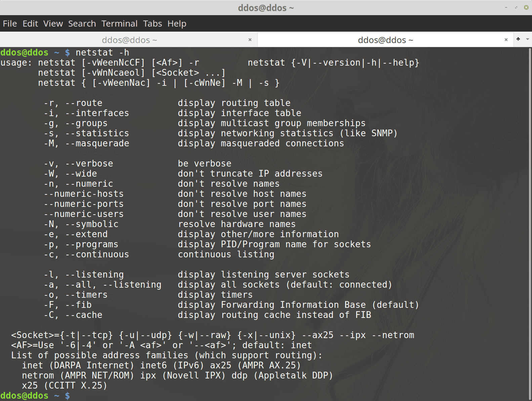This screenshot has height=401, width=532.
Task: Minimize the terminal window
Action: (x=506, y=7)
